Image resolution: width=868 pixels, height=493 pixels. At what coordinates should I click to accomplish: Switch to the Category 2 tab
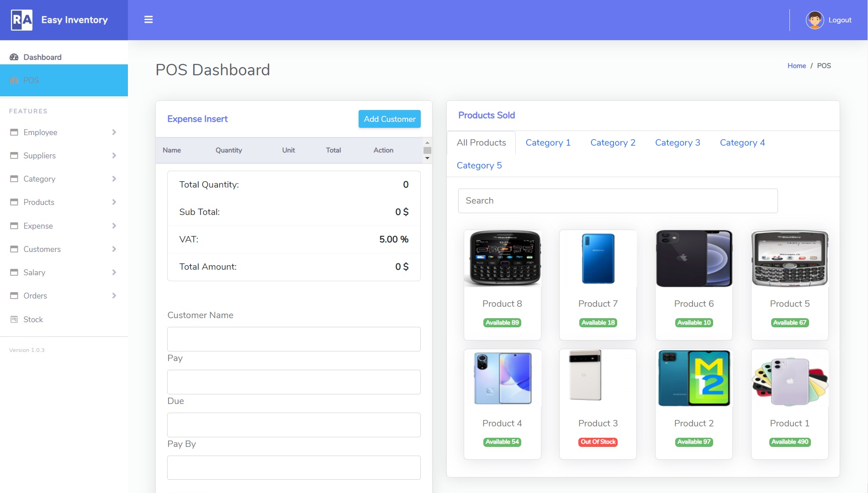613,143
